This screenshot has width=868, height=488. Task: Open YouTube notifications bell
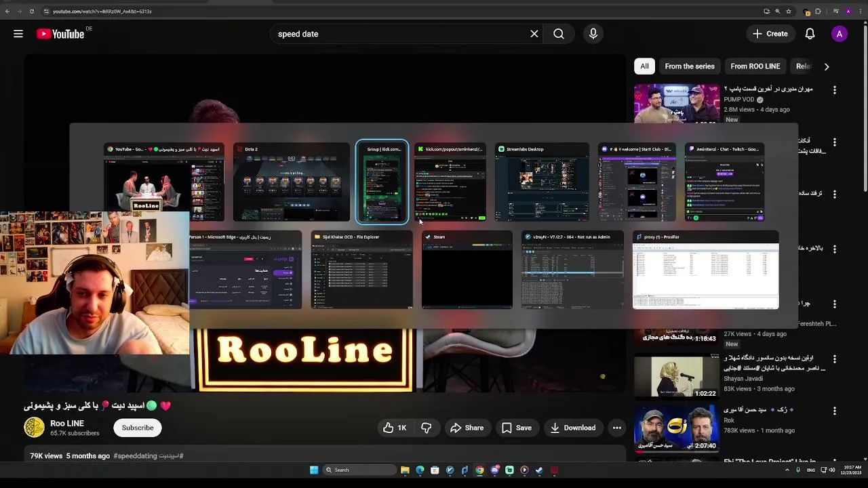point(810,34)
